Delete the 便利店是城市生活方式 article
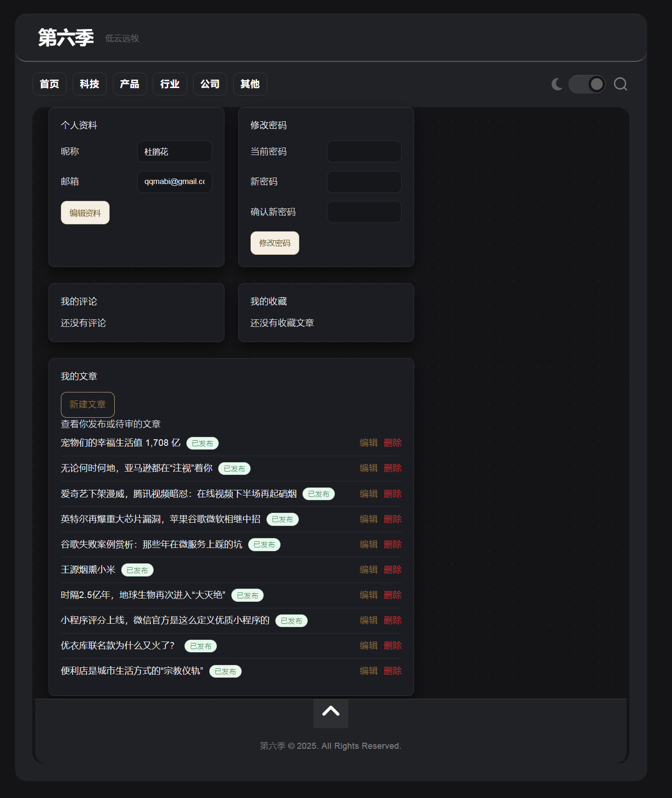Viewport: 672px width, 798px height. [x=393, y=671]
